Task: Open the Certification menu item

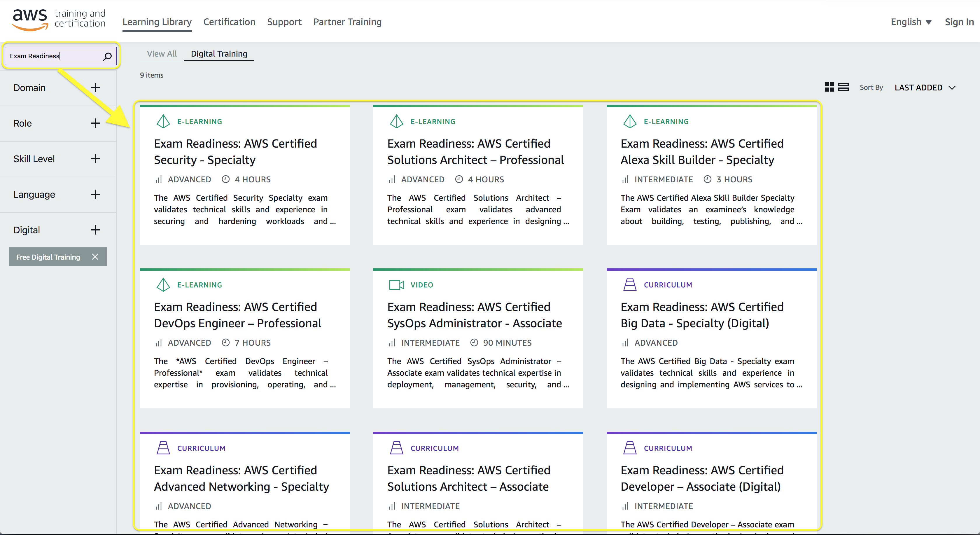Action: [229, 22]
